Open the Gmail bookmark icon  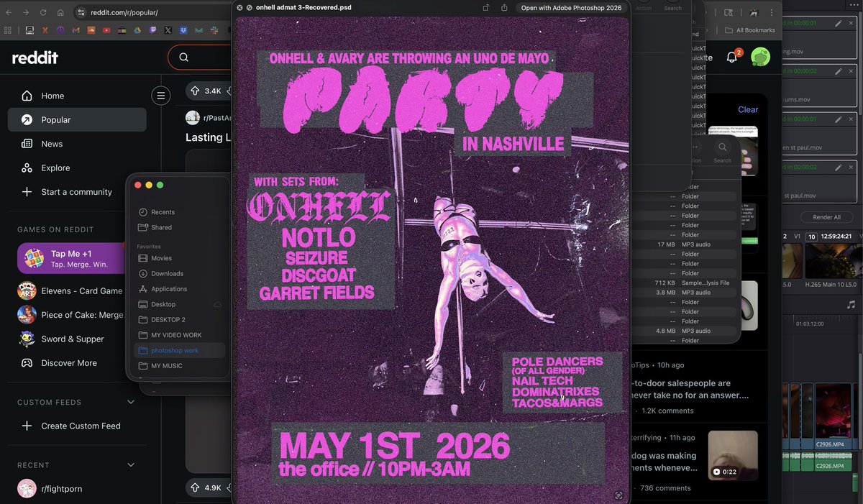coord(77,30)
